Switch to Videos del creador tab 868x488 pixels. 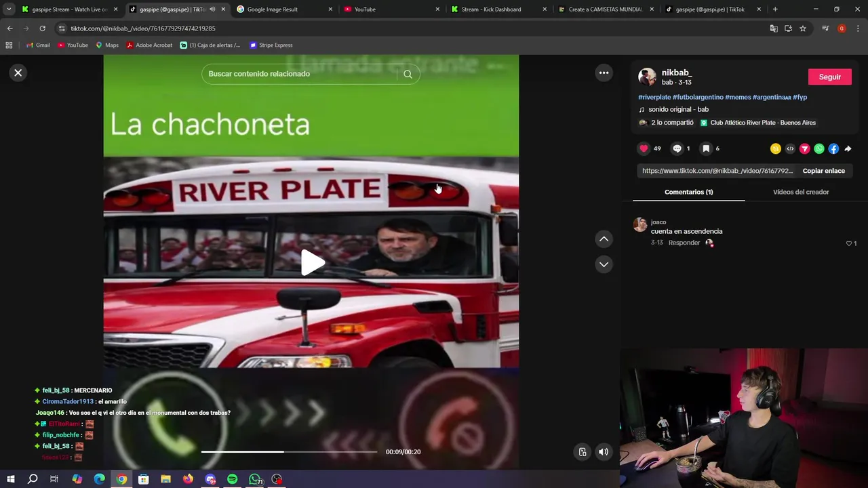click(801, 192)
